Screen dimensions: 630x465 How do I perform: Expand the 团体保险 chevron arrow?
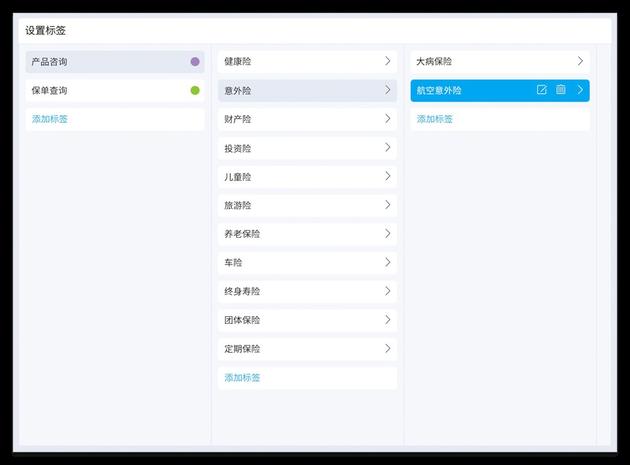(388, 320)
